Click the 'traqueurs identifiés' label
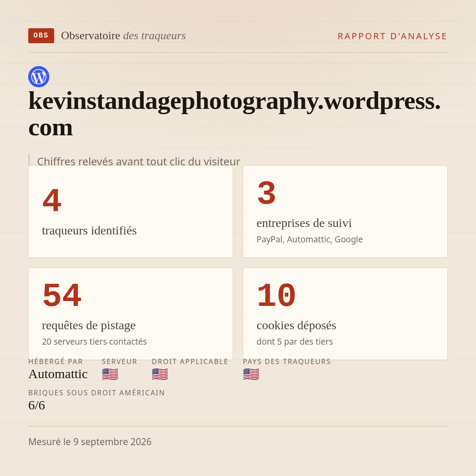The height and width of the screenshot is (476, 476). tap(89, 231)
